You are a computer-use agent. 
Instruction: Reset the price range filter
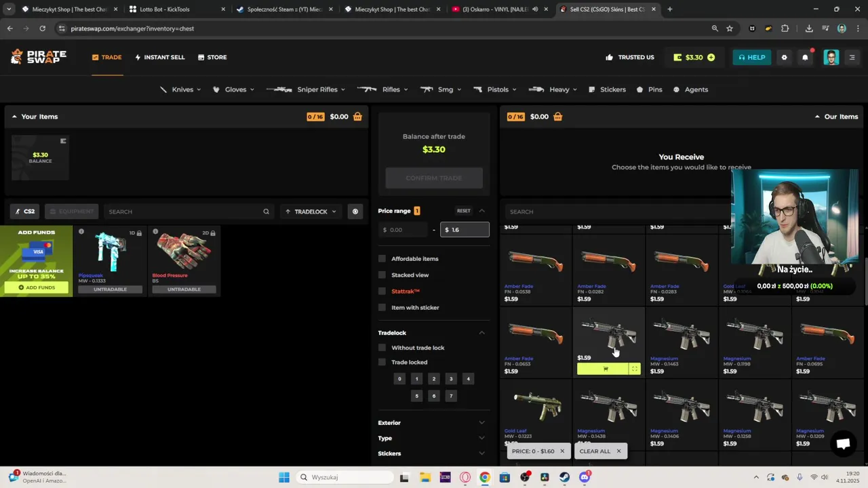coord(464,211)
